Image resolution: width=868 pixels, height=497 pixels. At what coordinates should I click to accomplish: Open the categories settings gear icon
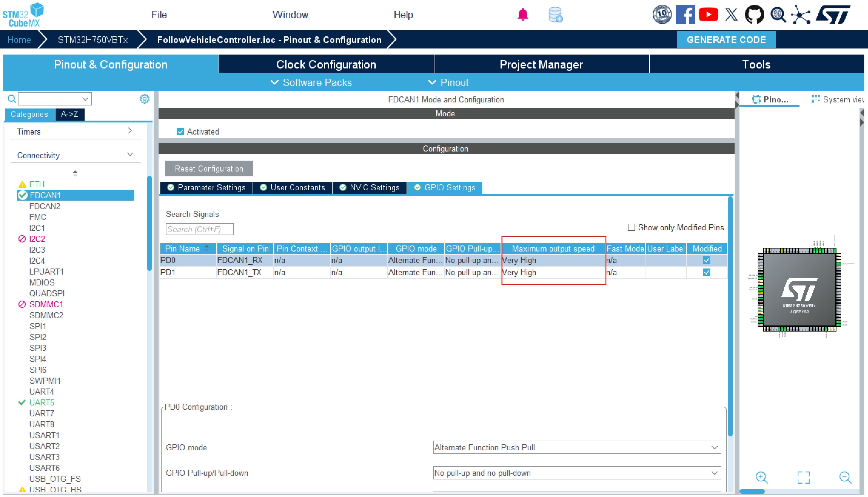tap(144, 99)
